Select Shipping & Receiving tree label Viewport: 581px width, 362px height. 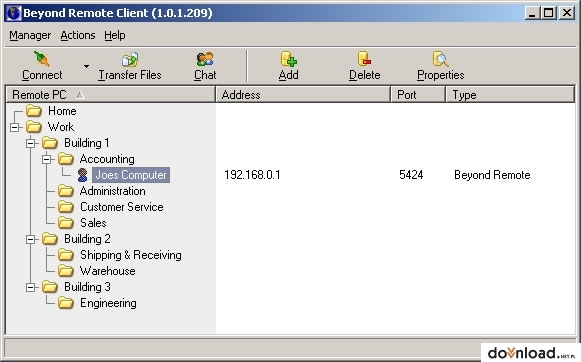[x=131, y=255]
